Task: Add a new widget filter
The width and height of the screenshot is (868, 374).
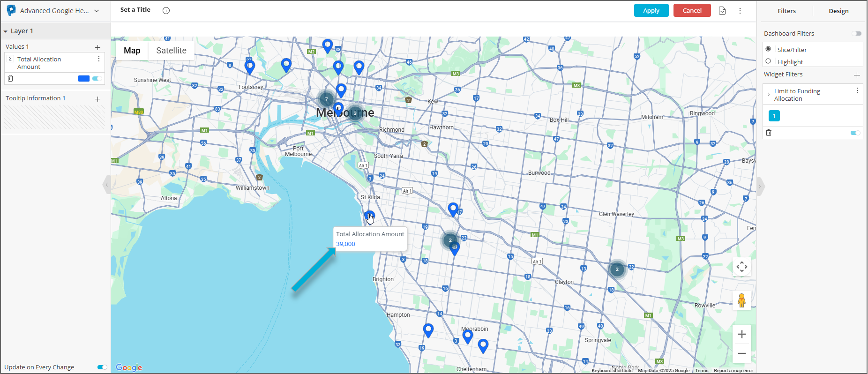Action: [857, 75]
